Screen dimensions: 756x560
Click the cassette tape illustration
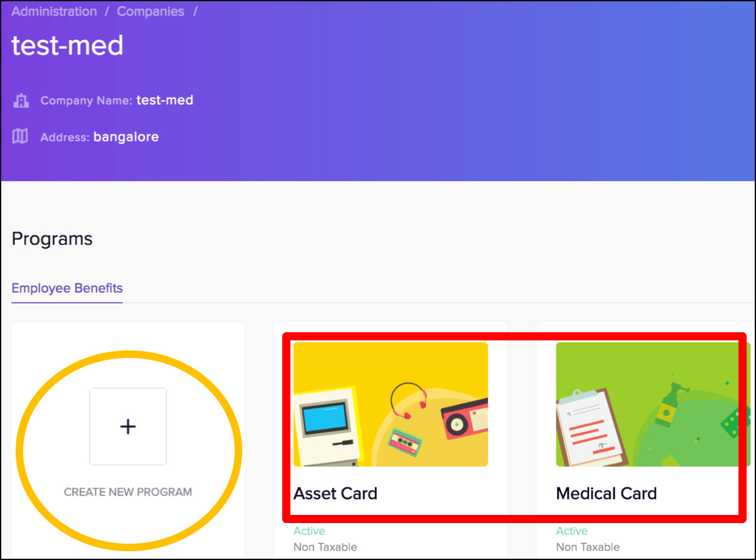coord(406,442)
